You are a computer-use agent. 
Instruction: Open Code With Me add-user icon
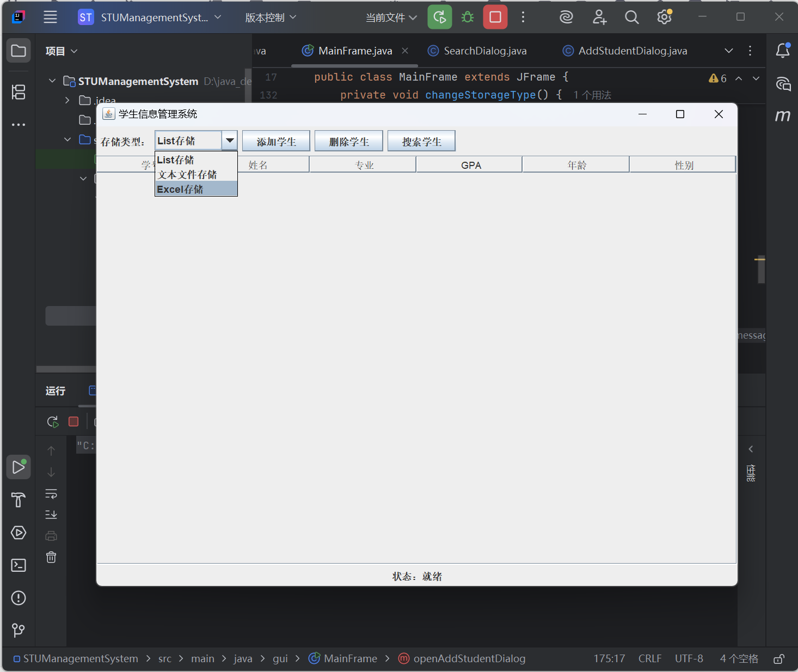coord(599,17)
